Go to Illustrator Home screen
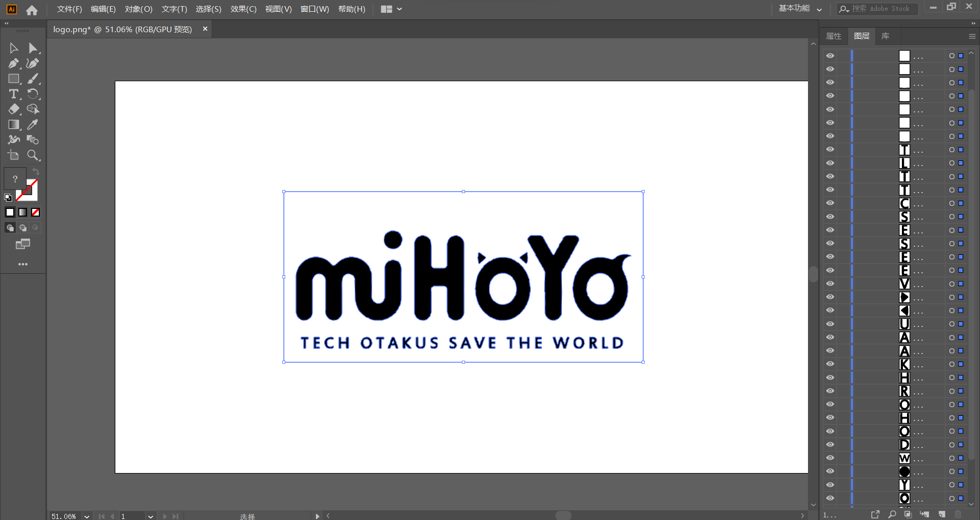Viewport: 980px width, 520px height. 32,9
